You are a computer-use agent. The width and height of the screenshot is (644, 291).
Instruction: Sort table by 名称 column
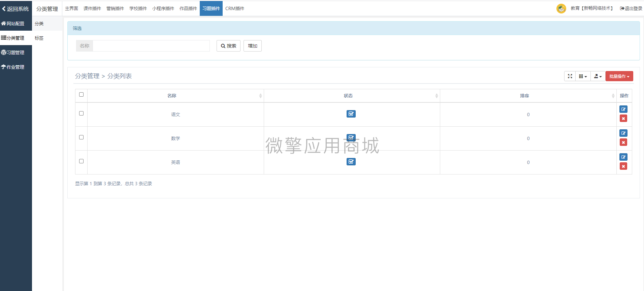[175, 96]
